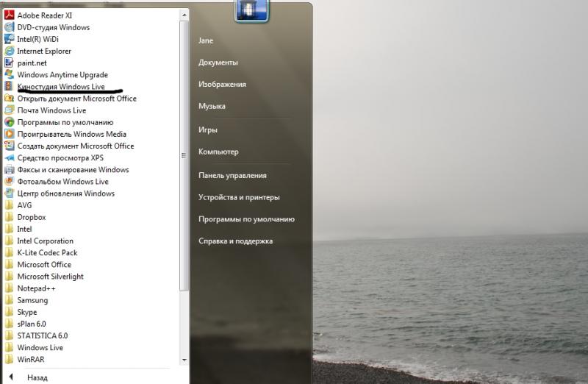Image resolution: width=588 pixels, height=384 pixels.
Task: Open Музыка library
Action: click(212, 106)
